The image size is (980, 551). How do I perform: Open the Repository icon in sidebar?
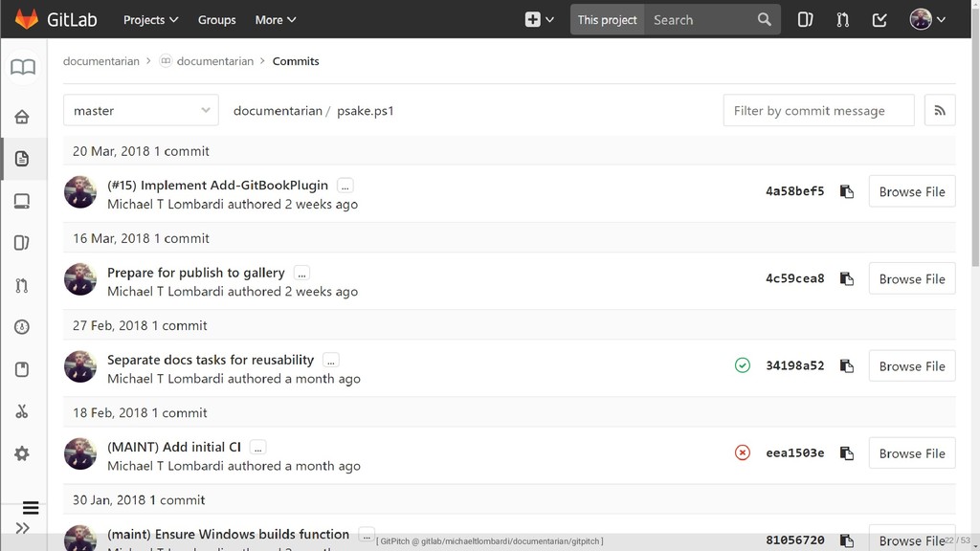tap(22, 159)
